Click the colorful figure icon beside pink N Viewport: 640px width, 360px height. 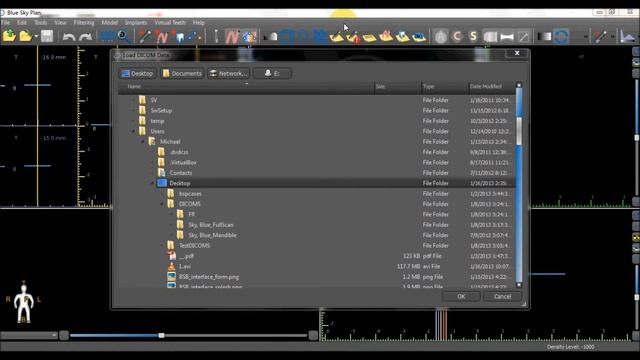249,37
